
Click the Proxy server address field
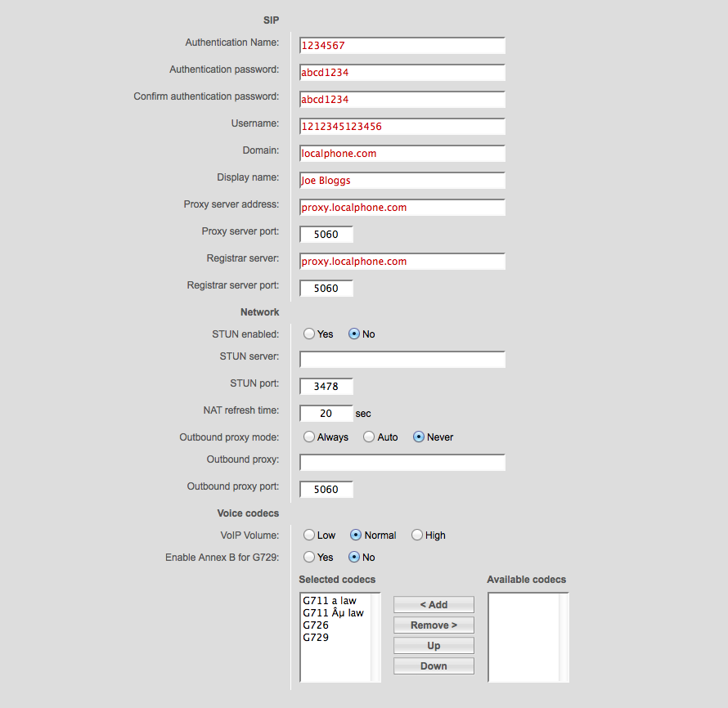402,208
